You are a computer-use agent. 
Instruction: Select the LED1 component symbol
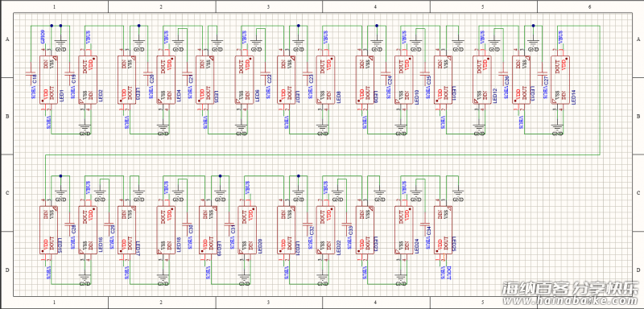[48, 80]
